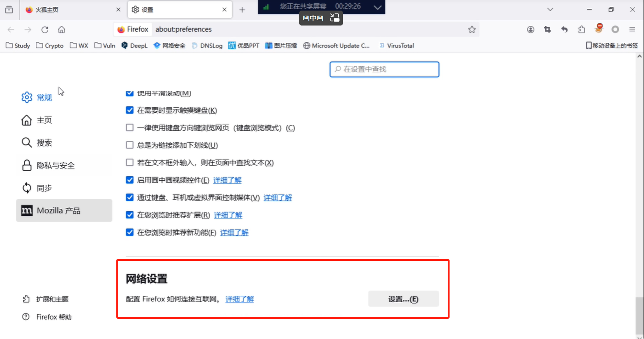Open the Firefox hamburger menu
Image resolution: width=644 pixels, height=339 pixels.
click(632, 29)
